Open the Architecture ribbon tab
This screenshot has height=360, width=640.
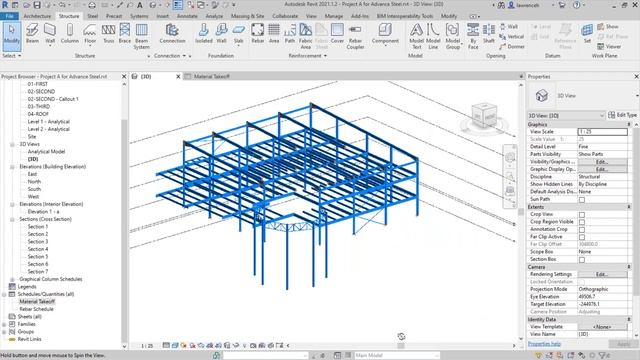[x=37, y=16]
